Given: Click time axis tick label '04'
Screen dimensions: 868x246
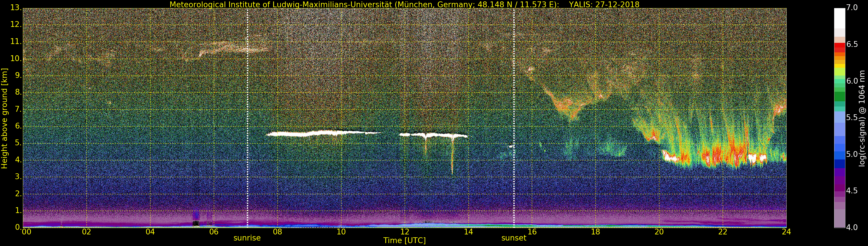Looking at the screenshot, I should click(x=150, y=232).
